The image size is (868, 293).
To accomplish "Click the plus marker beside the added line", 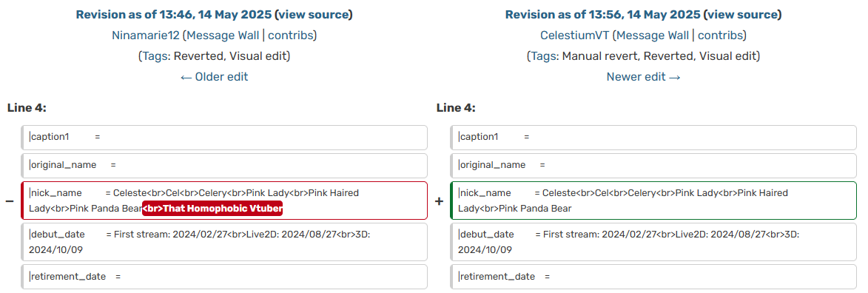I will (439, 201).
